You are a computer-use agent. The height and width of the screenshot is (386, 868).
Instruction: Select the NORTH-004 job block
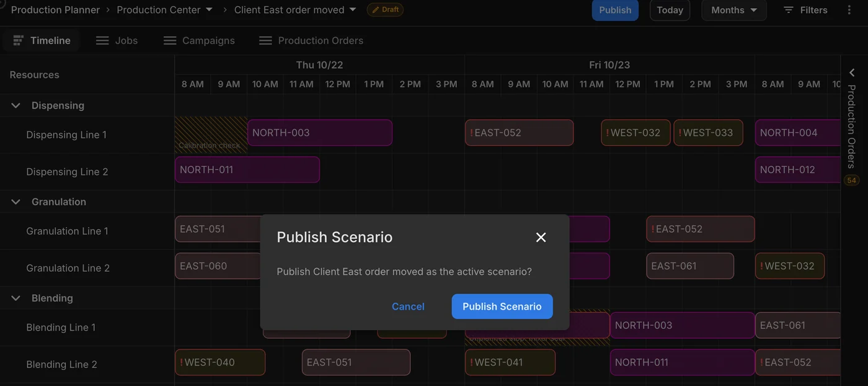798,132
